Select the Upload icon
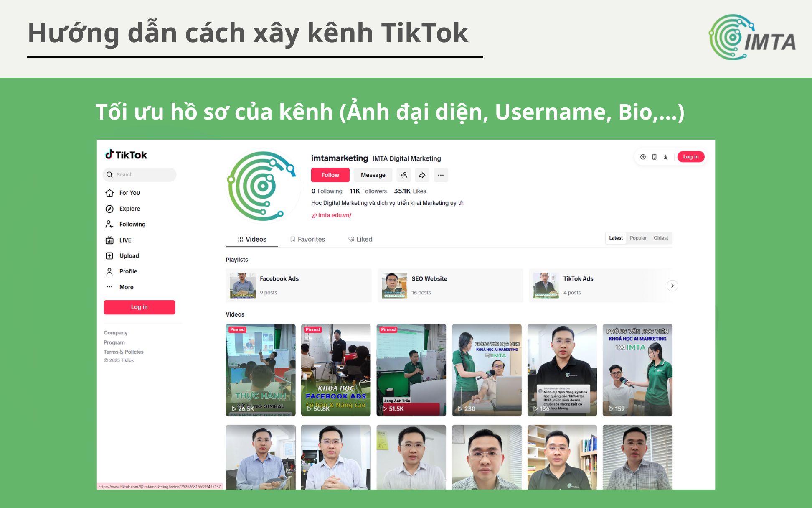The image size is (812, 508). coord(109,255)
